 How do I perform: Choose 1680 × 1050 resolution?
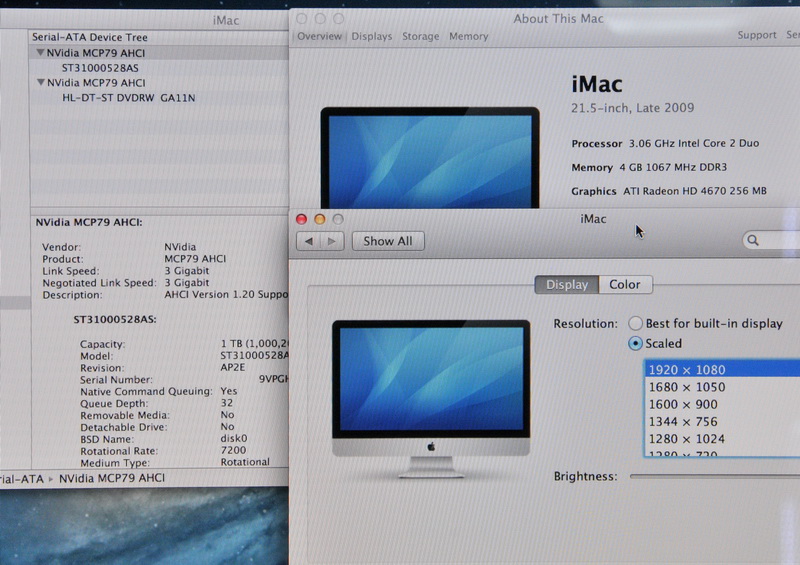722,387
